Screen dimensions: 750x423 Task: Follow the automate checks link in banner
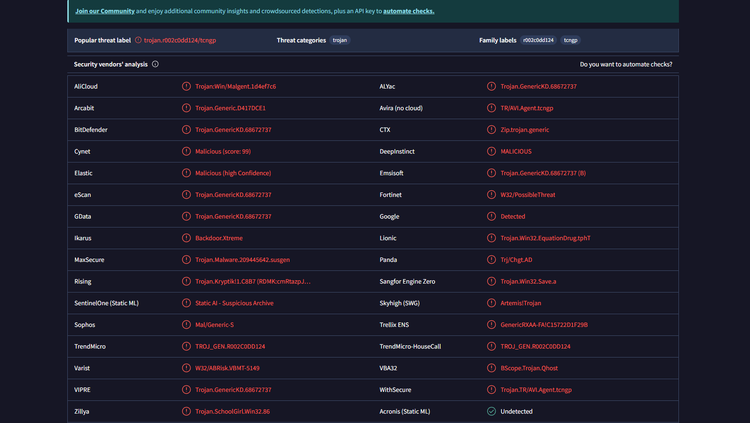click(x=408, y=11)
